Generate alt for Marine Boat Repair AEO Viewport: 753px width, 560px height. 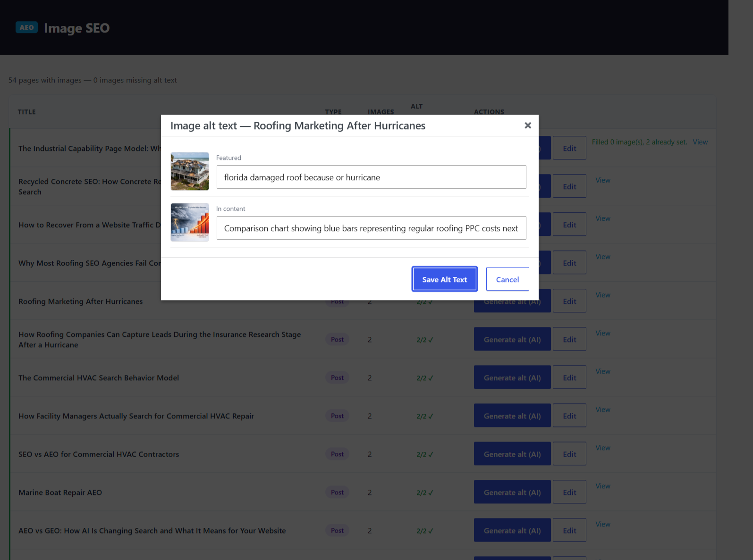pos(512,492)
